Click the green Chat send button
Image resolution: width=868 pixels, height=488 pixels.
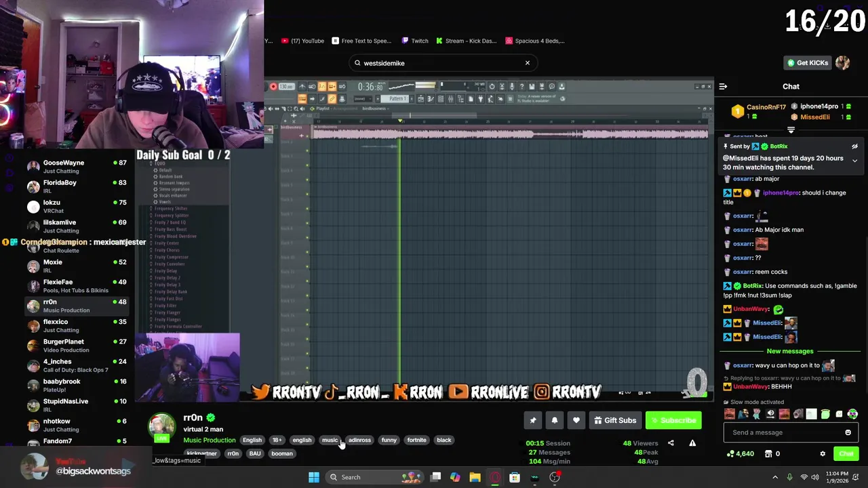point(846,453)
